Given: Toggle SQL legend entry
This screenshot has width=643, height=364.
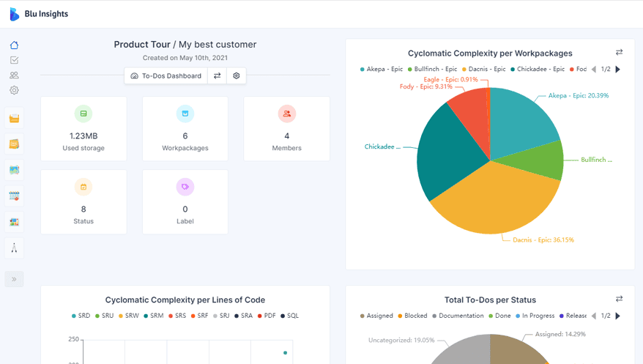Looking at the screenshot, I should (x=289, y=316).
